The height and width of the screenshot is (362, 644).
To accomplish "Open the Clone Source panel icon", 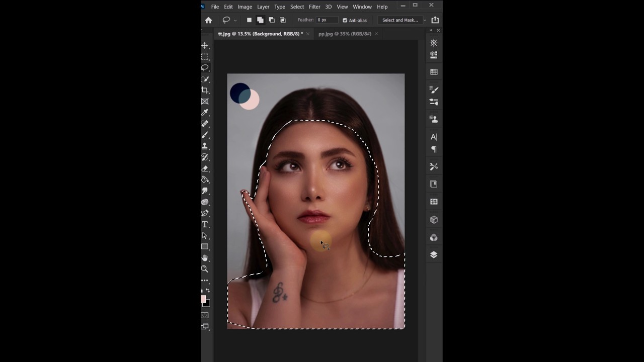I will (x=434, y=119).
